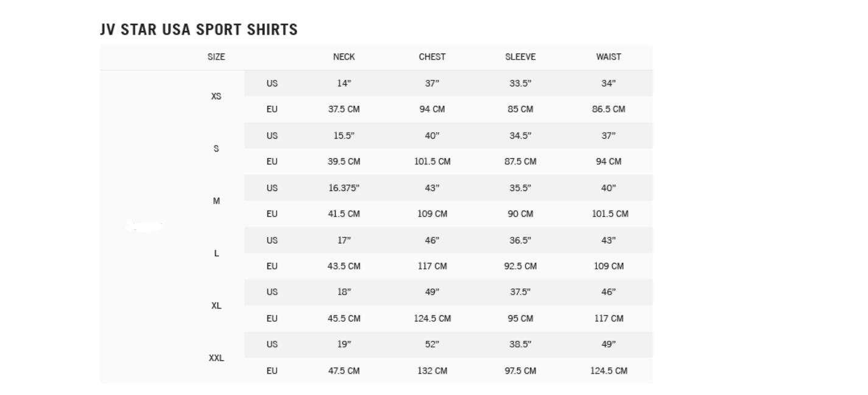868x395 pixels.
Task: Select the CHEST column header
Action: click(x=432, y=57)
